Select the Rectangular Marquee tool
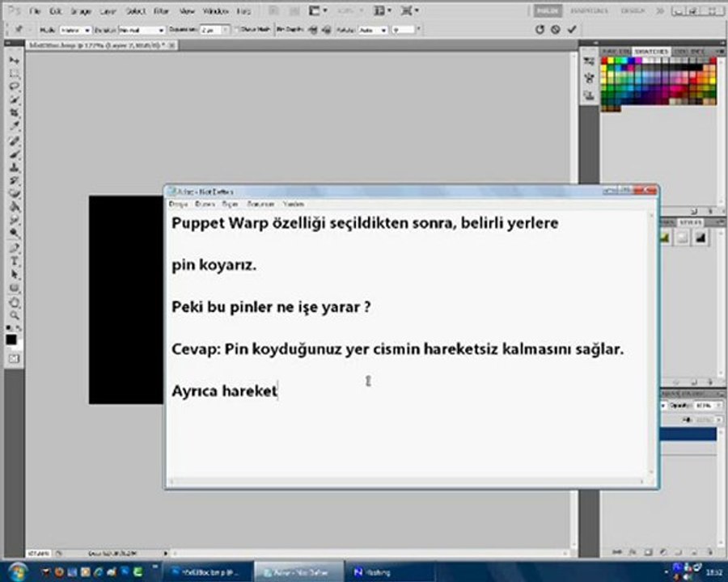 (14, 74)
